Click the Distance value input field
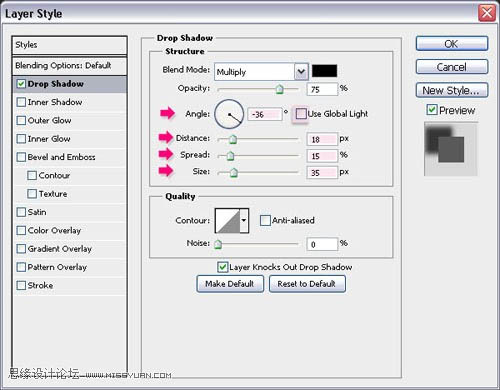 click(322, 139)
